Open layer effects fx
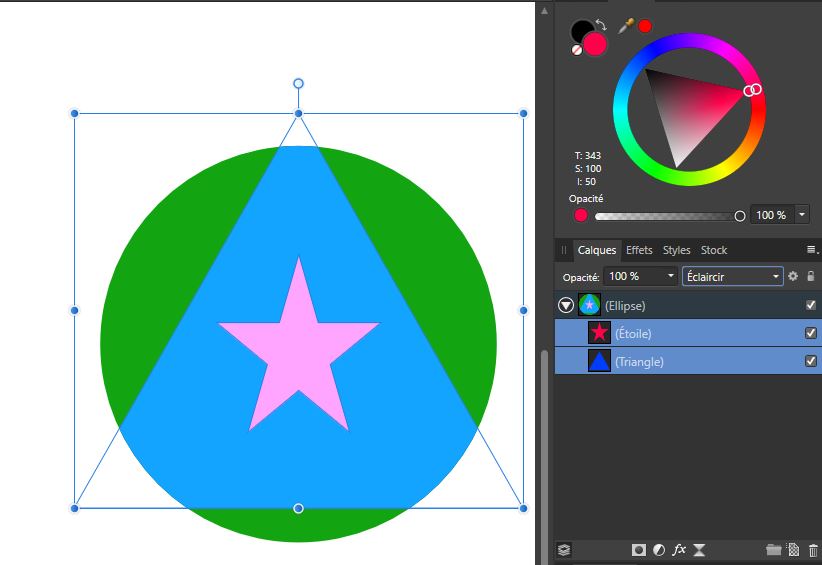 coord(679,549)
